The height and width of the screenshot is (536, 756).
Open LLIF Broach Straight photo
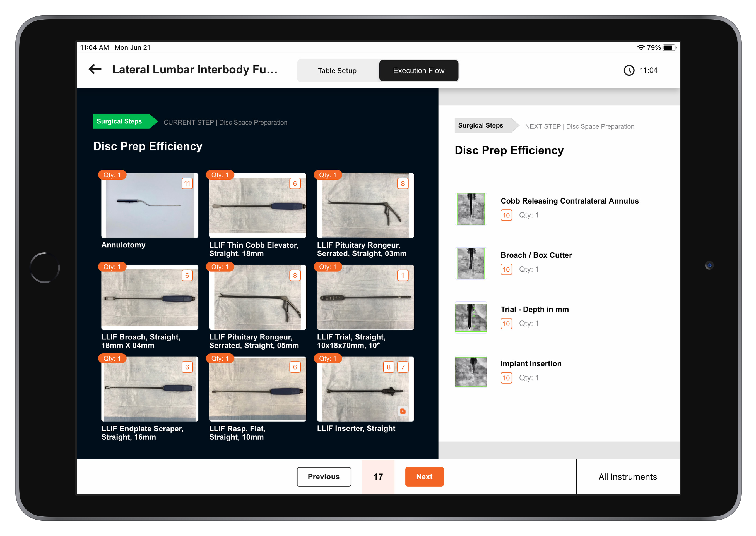(150, 297)
